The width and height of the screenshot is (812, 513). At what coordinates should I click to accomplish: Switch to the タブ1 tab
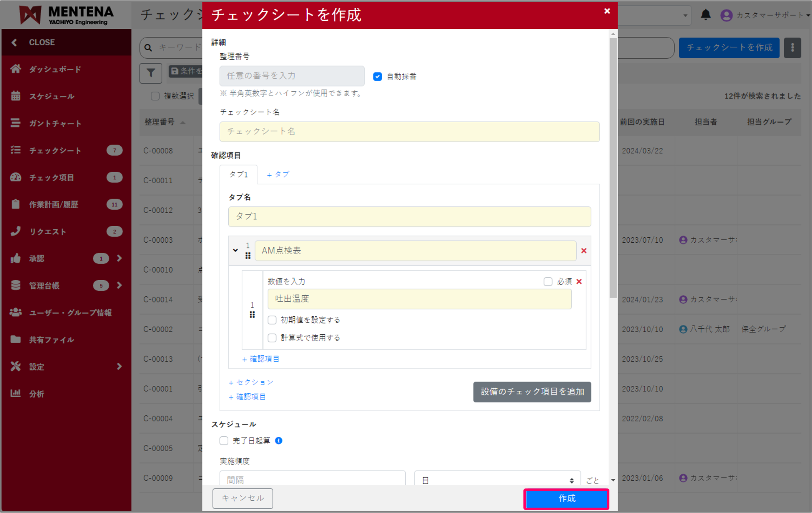[238, 174]
